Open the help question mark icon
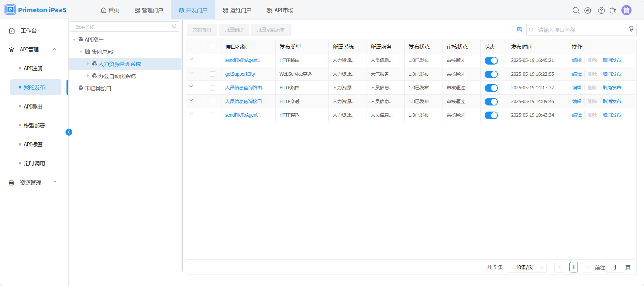This screenshot has width=644, height=286. click(x=601, y=10)
